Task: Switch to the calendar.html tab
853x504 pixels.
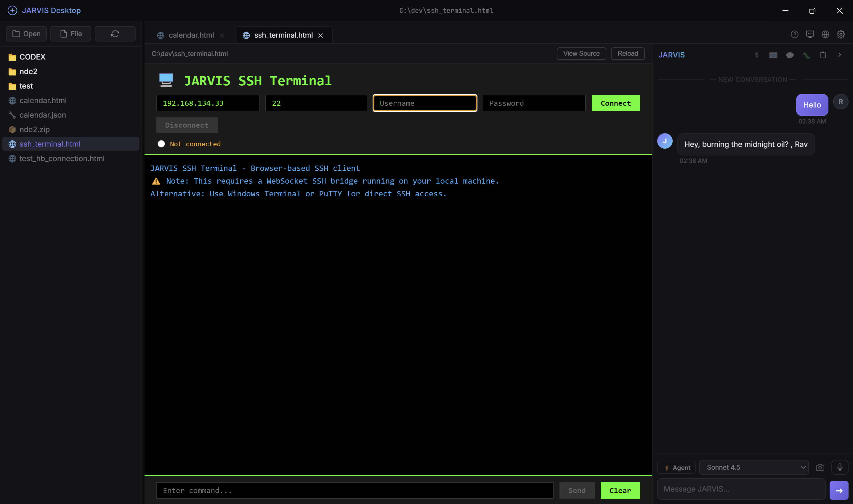Action: coord(191,35)
